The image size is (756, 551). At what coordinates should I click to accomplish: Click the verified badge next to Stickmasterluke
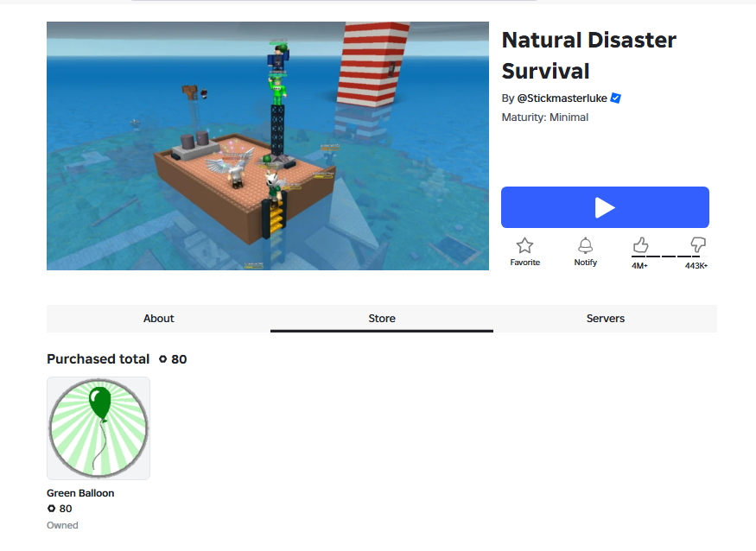pyautogui.click(x=616, y=98)
